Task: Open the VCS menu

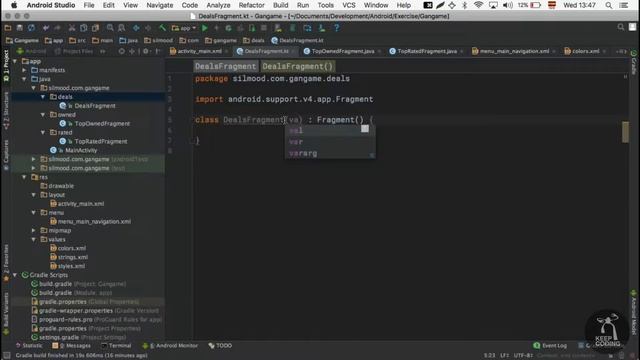Action: click(349, 5)
